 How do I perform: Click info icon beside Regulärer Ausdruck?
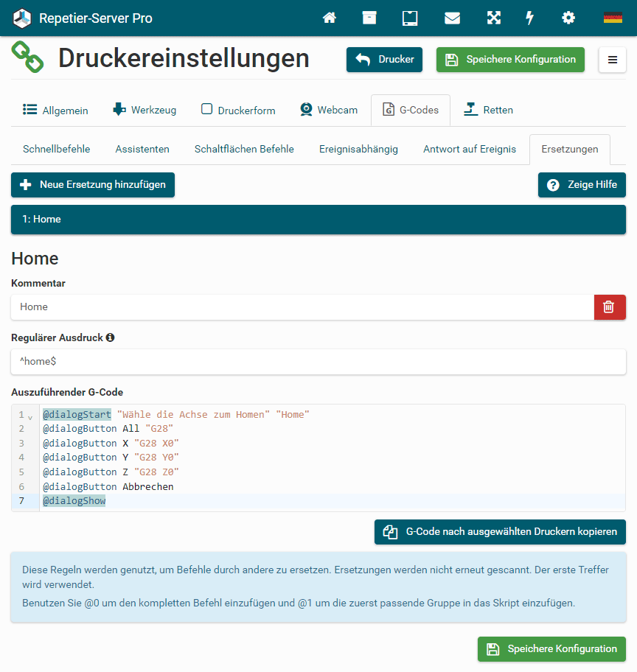point(111,337)
